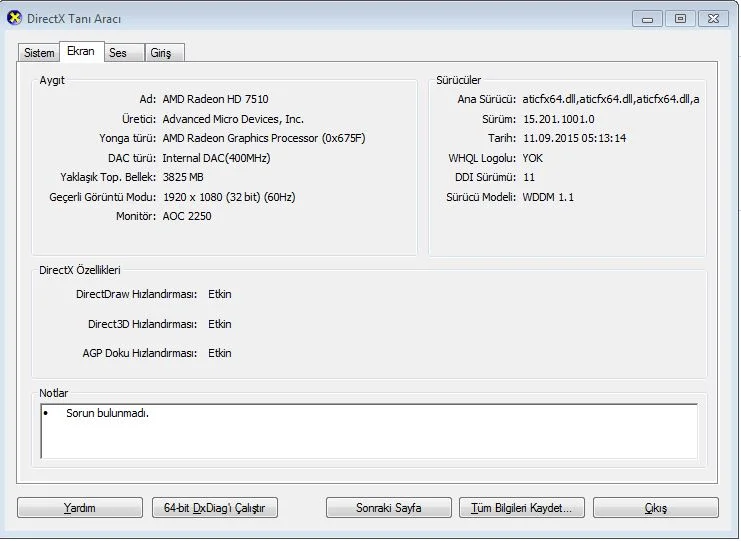Click the memory value 3825 MB

click(183, 177)
